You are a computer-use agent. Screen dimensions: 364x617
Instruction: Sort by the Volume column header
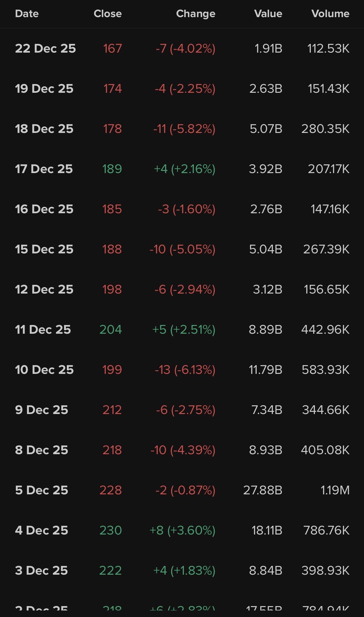tap(330, 14)
